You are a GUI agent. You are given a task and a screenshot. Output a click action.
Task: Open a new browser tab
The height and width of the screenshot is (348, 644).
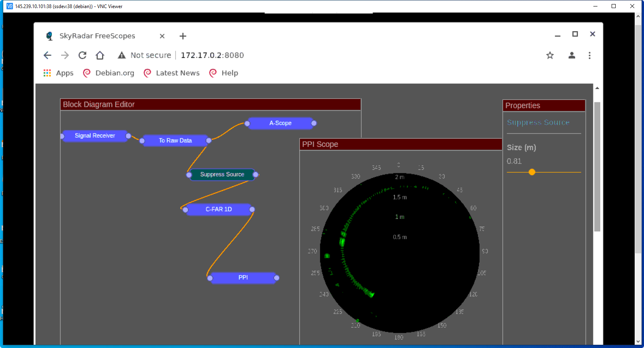183,36
